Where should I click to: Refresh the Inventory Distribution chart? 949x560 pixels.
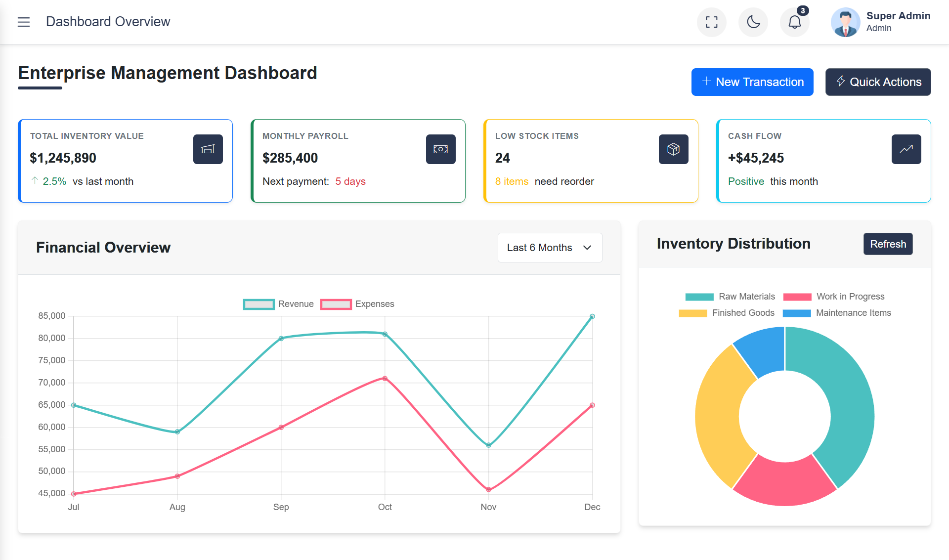888,244
